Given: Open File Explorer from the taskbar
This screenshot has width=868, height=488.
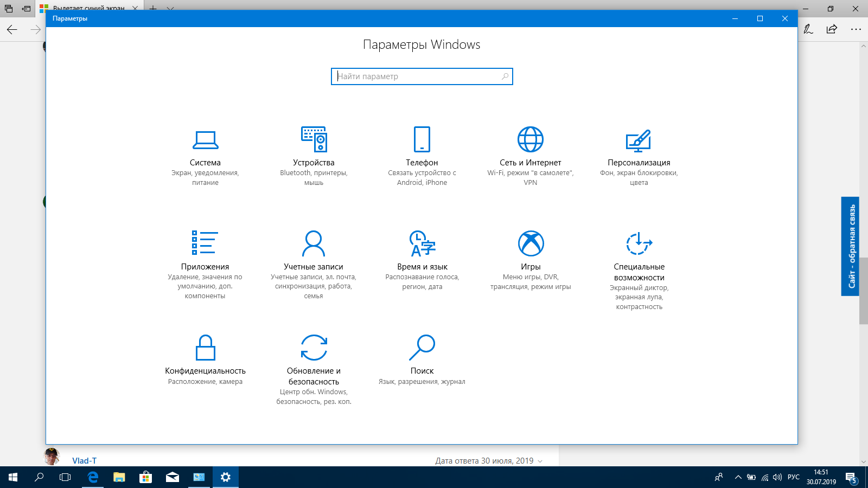Looking at the screenshot, I should [119, 477].
